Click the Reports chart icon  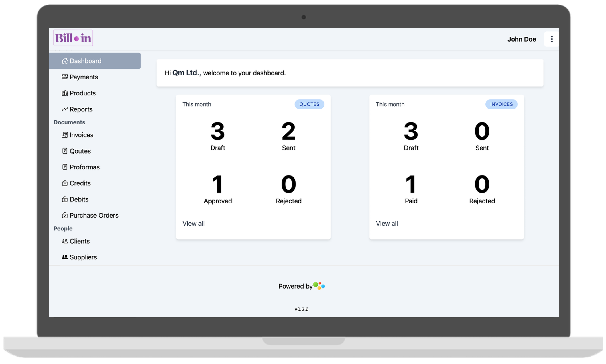coord(65,109)
